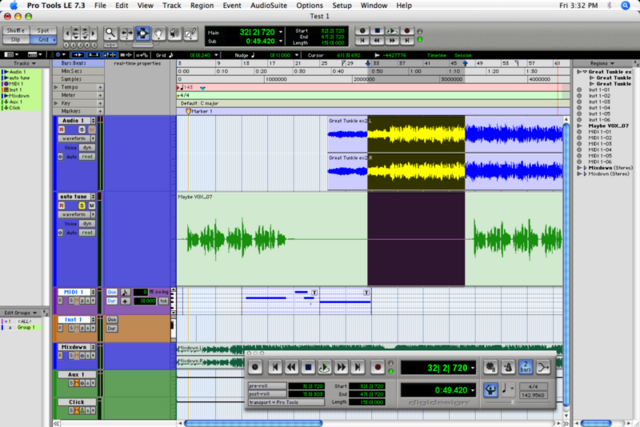Click toolbar Rewind button

[x=377, y=40]
